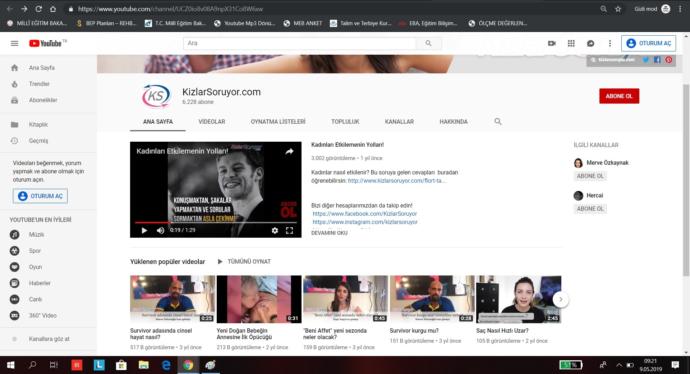Open 'Survivor adasında cinsel hayat nasıl?' thumbnail
The image size is (690, 374).
(x=172, y=299)
